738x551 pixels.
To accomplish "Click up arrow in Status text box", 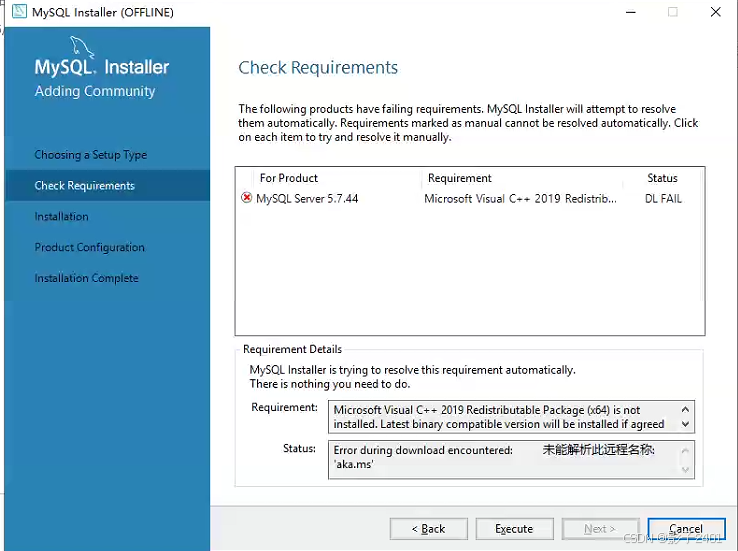I will pyautogui.click(x=685, y=450).
